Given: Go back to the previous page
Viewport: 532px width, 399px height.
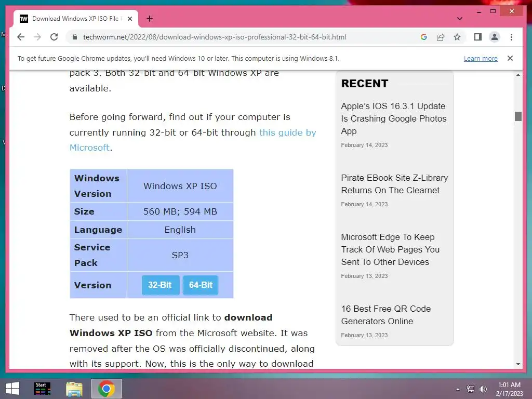Looking at the screenshot, I should tap(21, 37).
